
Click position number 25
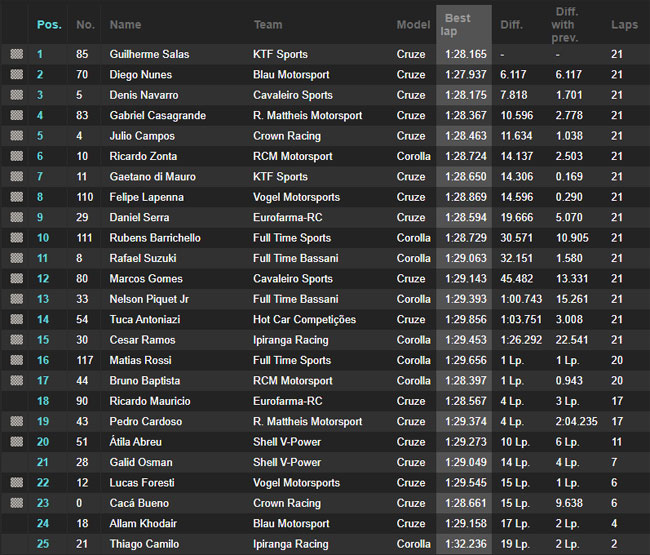[43, 544]
